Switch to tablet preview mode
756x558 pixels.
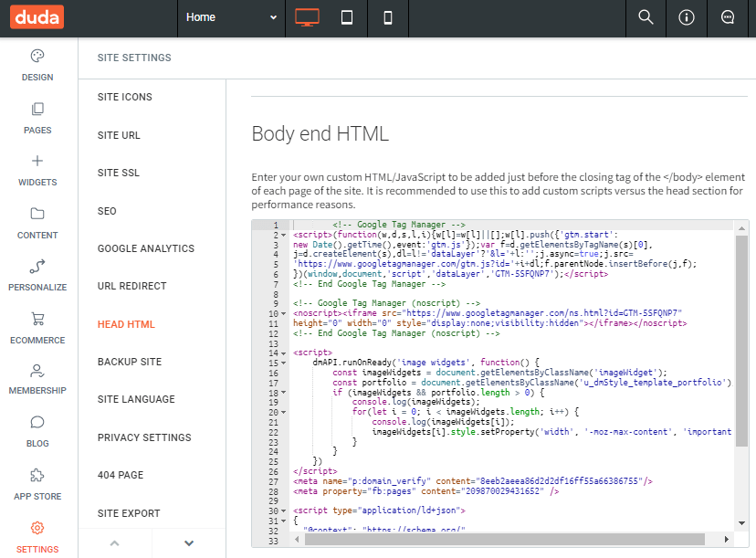pyautogui.click(x=348, y=16)
